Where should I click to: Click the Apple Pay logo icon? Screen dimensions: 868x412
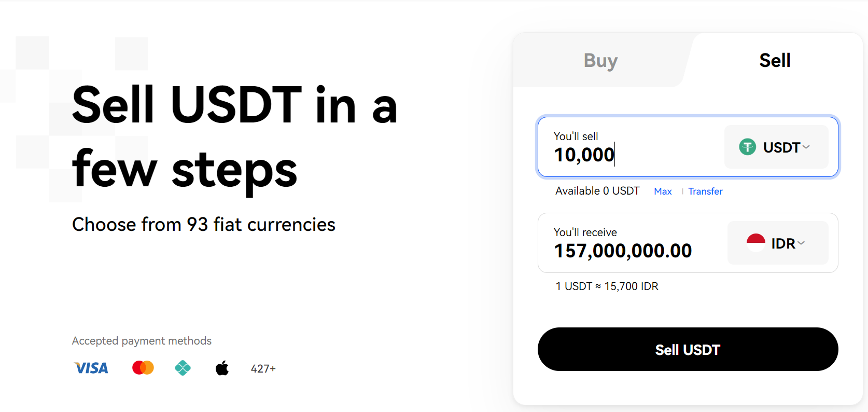[222, 368]
